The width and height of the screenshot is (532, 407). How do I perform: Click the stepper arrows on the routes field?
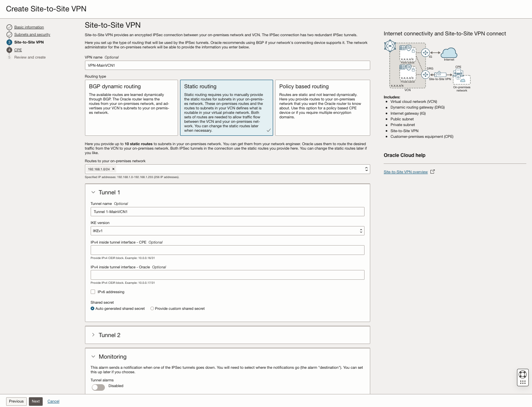click(x=366, y=169)
